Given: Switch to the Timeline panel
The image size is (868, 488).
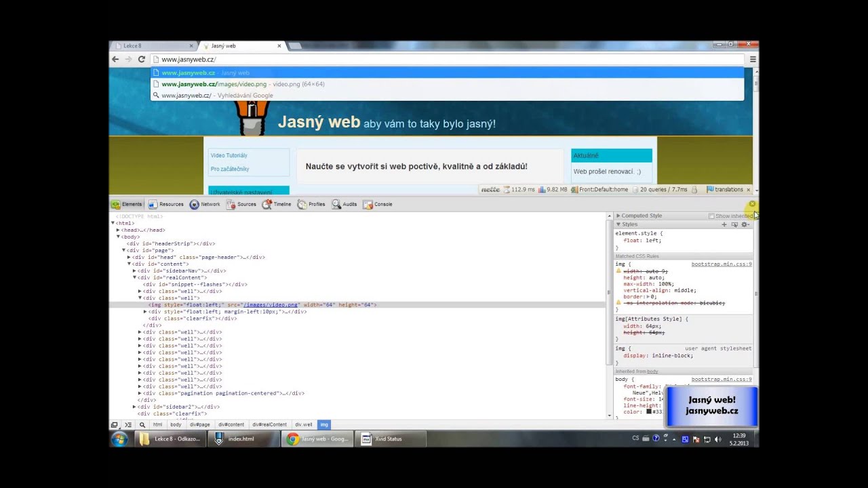Looking at the screenshot, I should 277,204.
